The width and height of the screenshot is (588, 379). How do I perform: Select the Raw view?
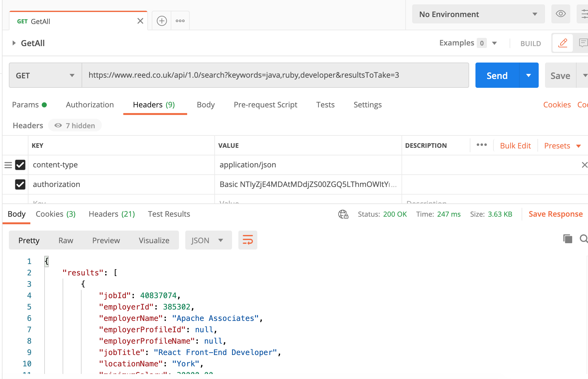click(x=66, y=240)
